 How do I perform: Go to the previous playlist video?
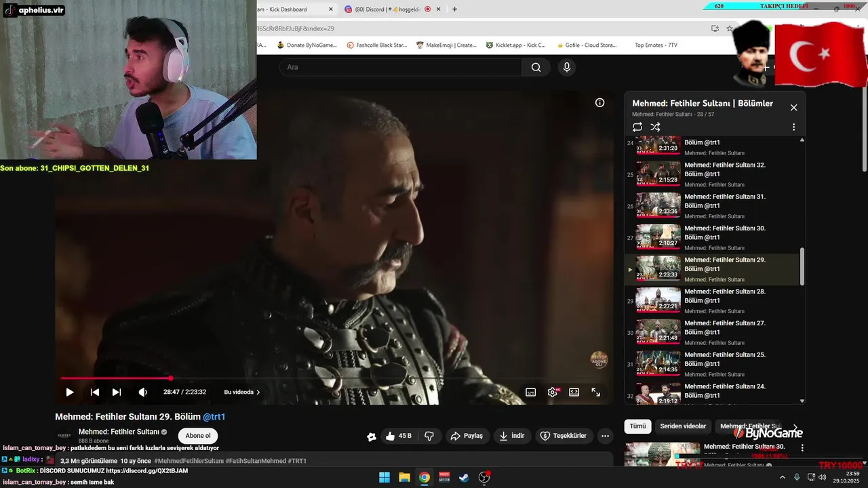pos(95,392)
